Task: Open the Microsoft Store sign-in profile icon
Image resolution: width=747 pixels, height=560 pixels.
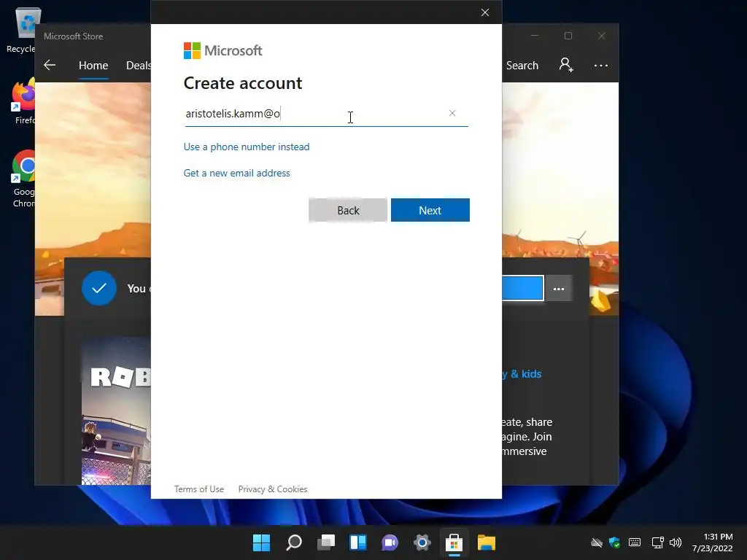Action: pos(566,65)
